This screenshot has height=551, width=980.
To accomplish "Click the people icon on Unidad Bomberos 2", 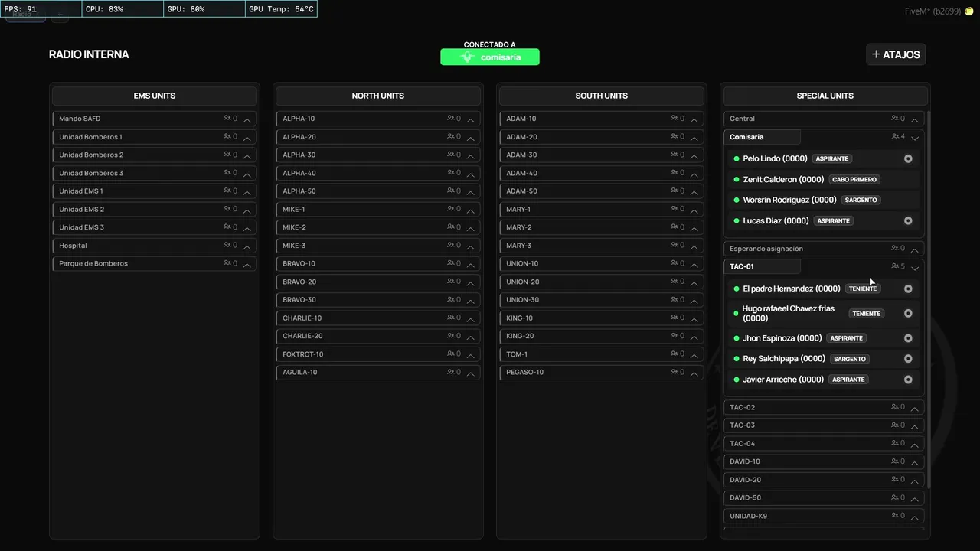I will (227, 155).
